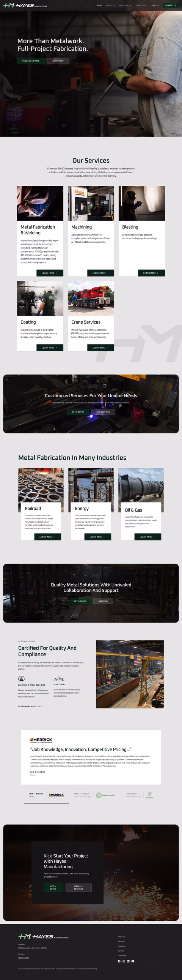Learn more about the Energy industry
The width and height of the screenshot is (182, 980).
click(98, 537)
